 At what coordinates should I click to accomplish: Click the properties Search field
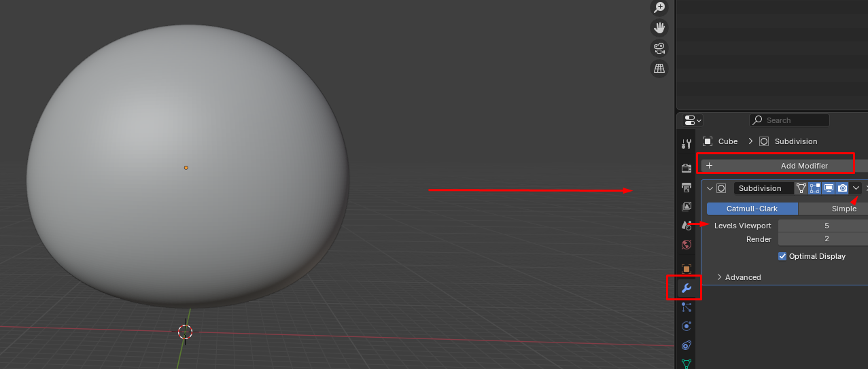tap(789, 120)
